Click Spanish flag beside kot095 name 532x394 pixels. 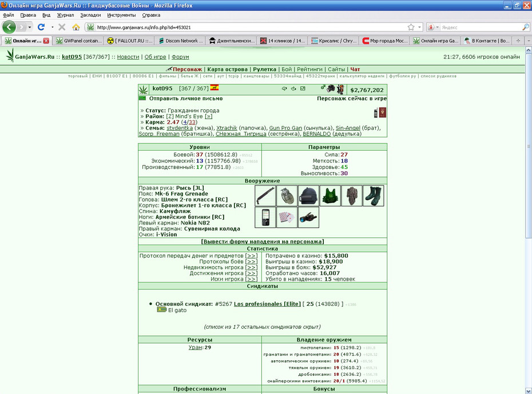215,88
